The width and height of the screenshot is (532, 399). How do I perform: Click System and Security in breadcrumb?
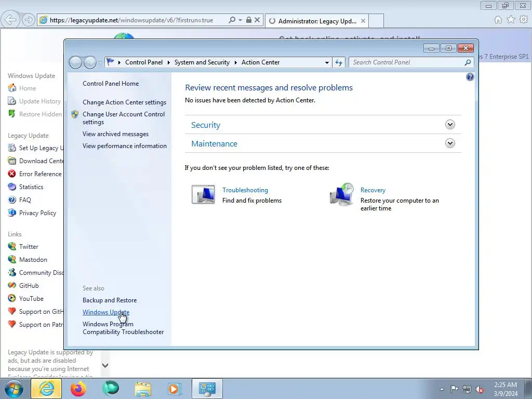point(202,62)
